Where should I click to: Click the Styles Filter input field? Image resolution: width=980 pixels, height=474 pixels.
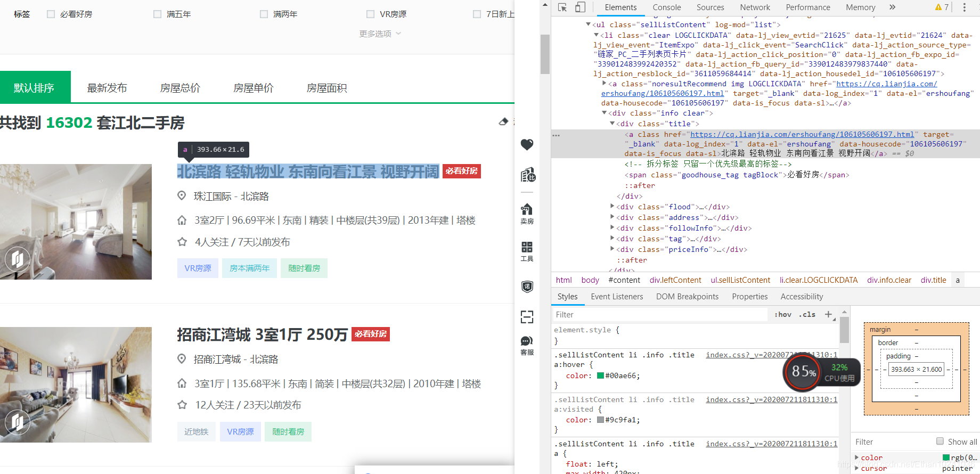(x=659, y=315)
